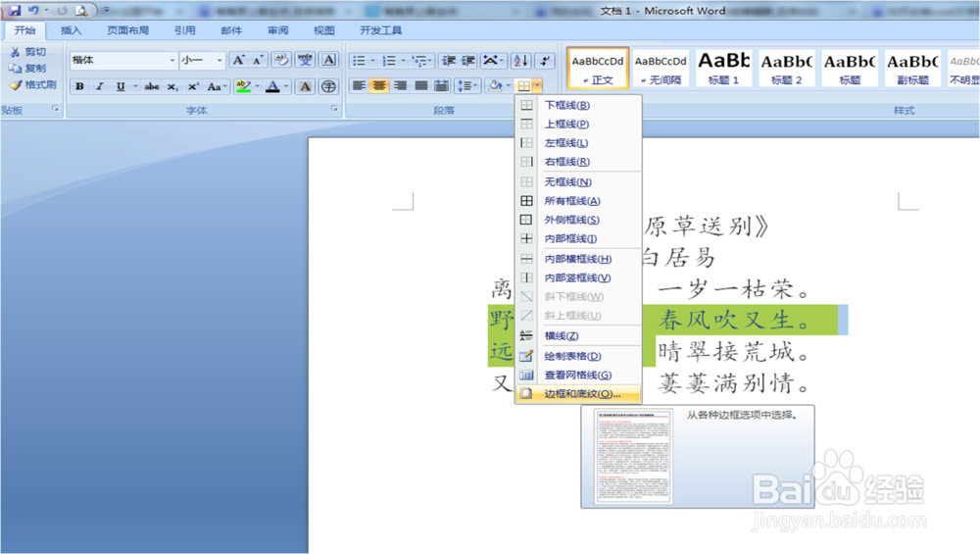Apply the 标题 1 style
The image size is (980, 554).
(724, 69)
